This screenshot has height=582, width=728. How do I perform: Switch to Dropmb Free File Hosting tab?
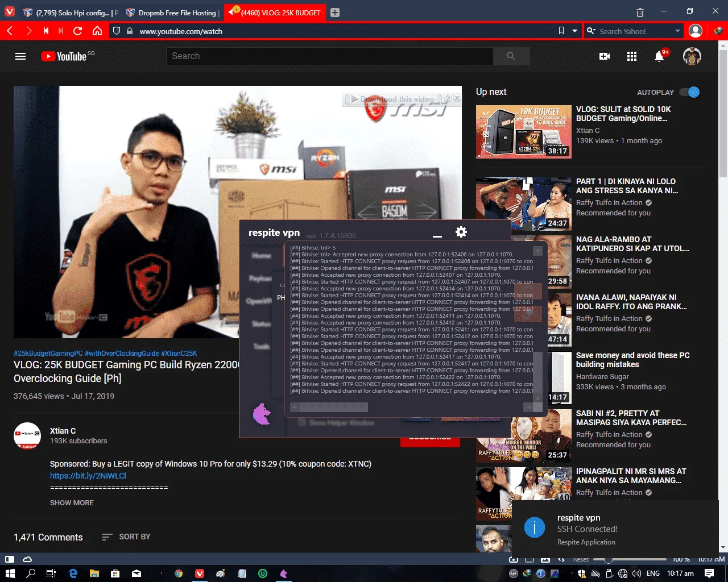172,13
